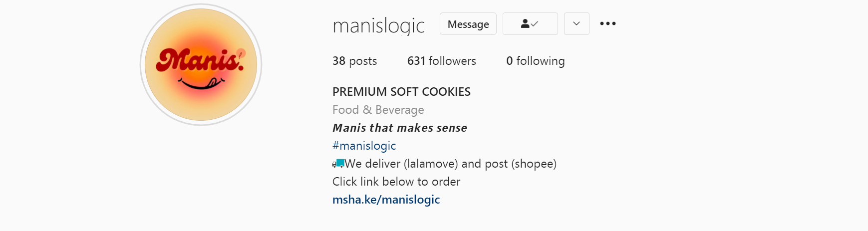Image resolution: width=868 pixels, height=231 pixels.
Task: Visit the msha.ke/manislogic order link
Action: tap(386, 200)
